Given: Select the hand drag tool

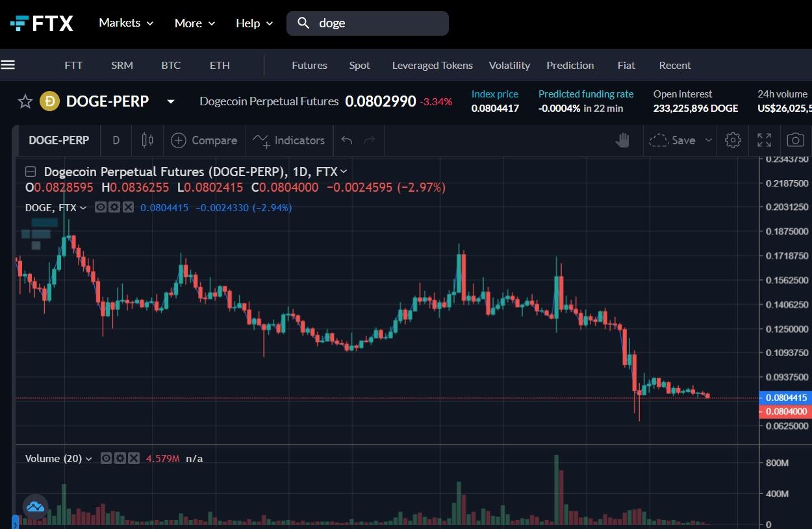Looking at the screenshot, I should (x=622, y=140).
